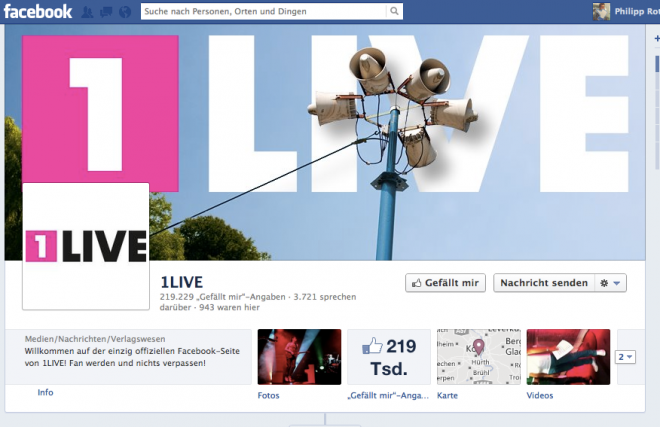Open the Info link
This screenshot has height=427, width=660.
pyautogui.click(x=45, y=392)
